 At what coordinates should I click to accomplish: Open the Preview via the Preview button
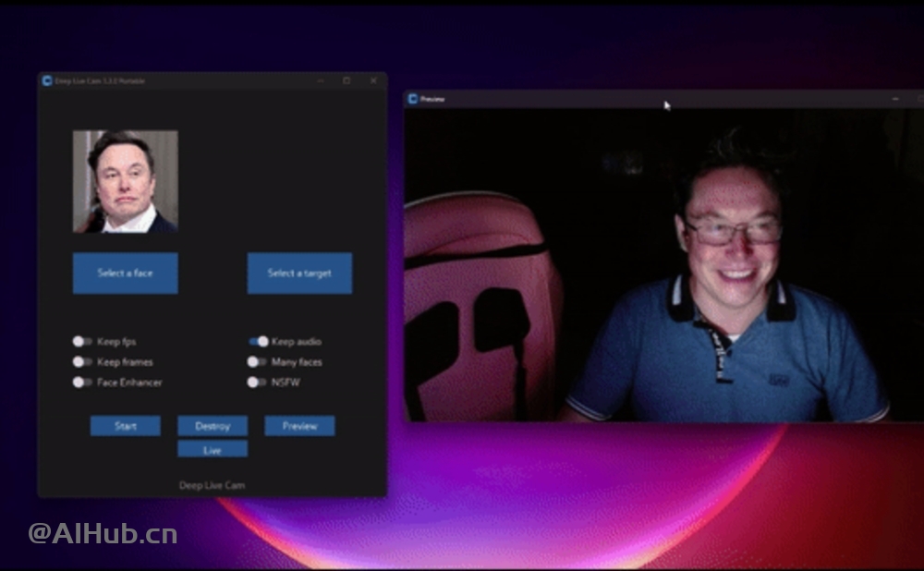[x=299, y=425]
